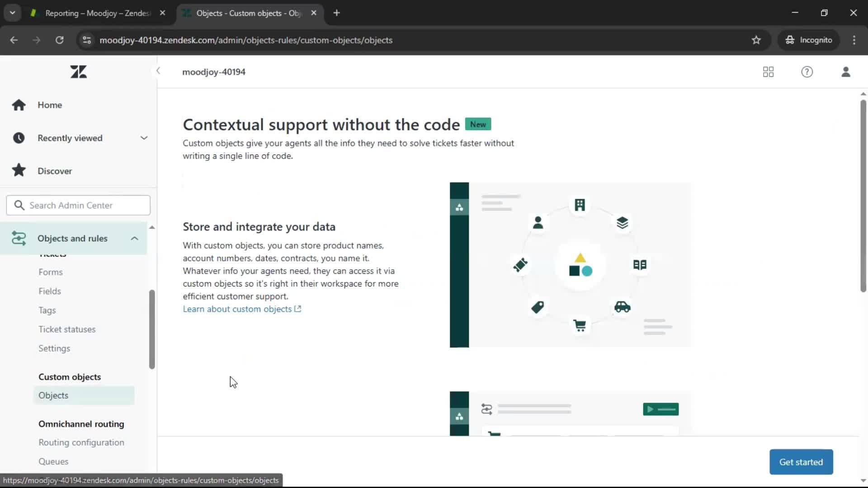Viewport: 868px width, 488px height.
Task: Click the Home house icon
Action: point(19,105)
